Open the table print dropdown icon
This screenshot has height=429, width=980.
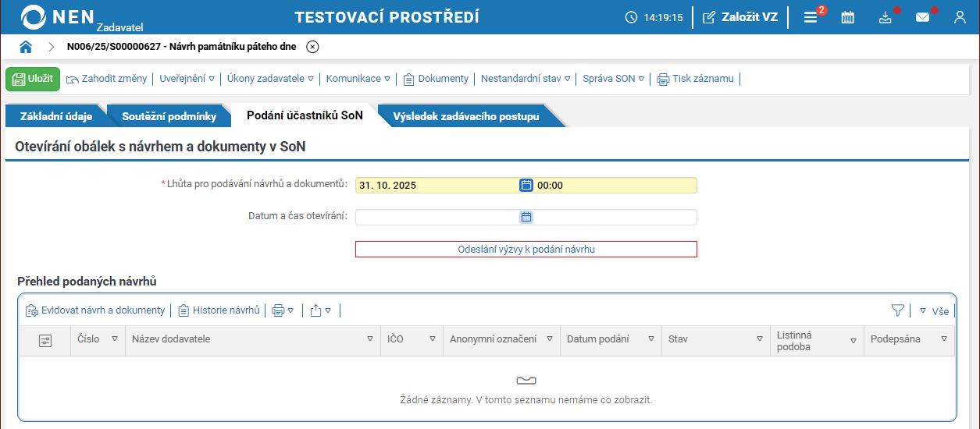click(283, 310)
